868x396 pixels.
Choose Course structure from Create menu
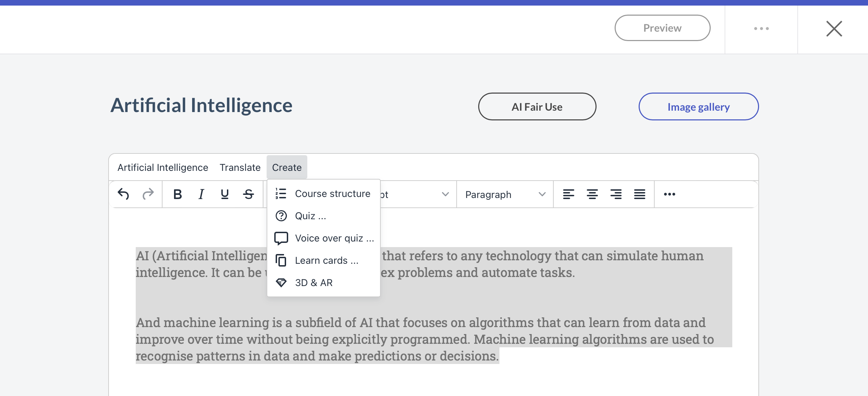point(323,193)
